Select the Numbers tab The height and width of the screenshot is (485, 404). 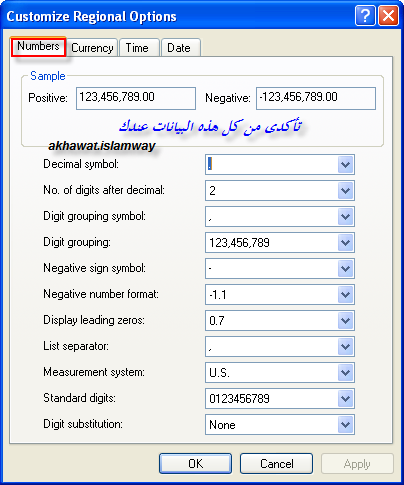coord(38,46)
